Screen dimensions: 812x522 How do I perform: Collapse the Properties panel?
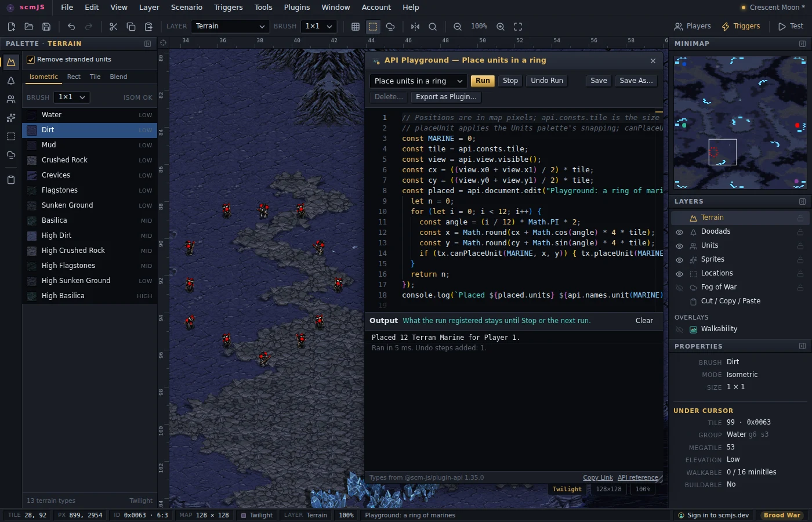coord(802,346)
